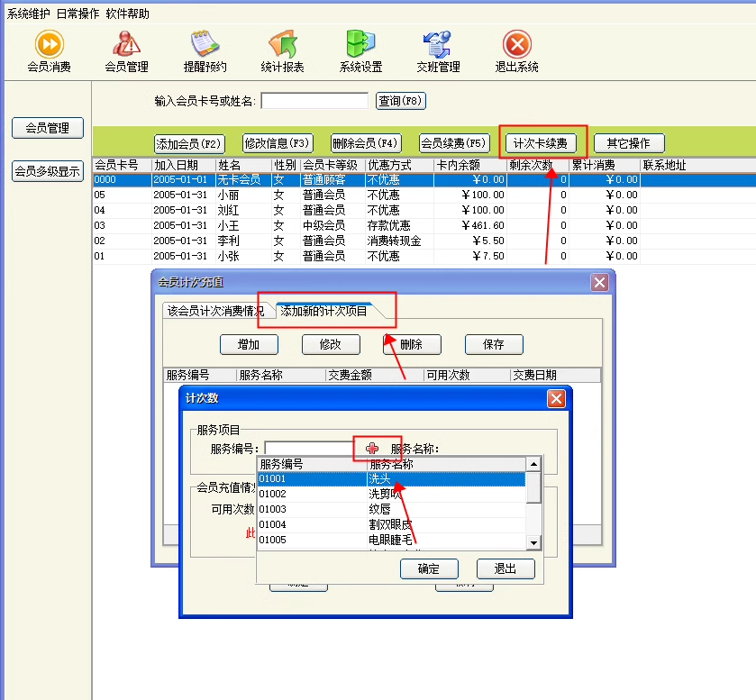This screenshot has width=756, height=700.
Task: Click 会员续费(F5) button
Action: click(453, 143)
